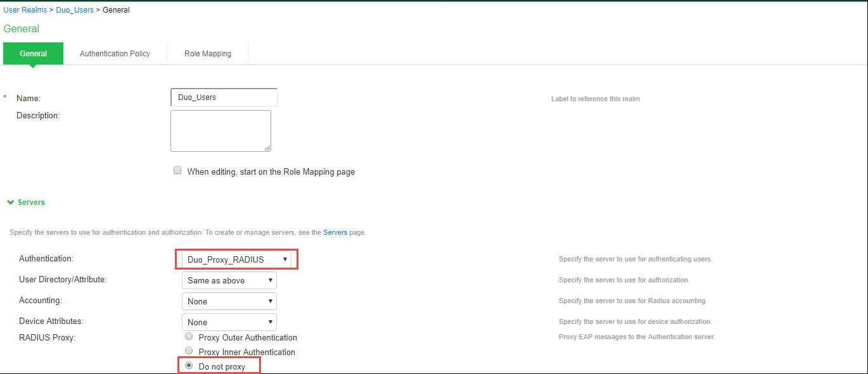The image size is (868, 374).
Task: Click the green Servers section heading
Action: click(30, 202)
